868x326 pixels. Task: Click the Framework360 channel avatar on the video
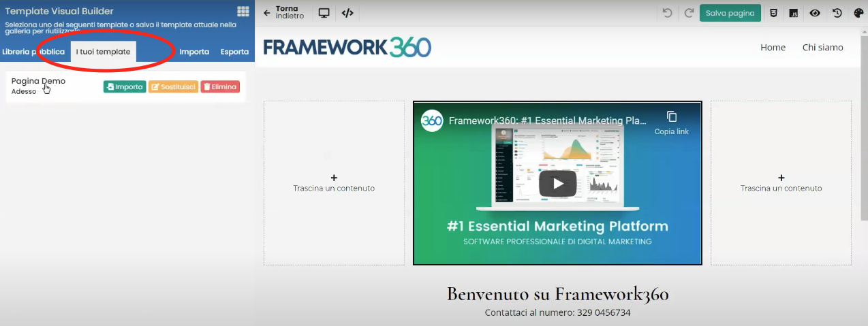click(x=432, y=120)
